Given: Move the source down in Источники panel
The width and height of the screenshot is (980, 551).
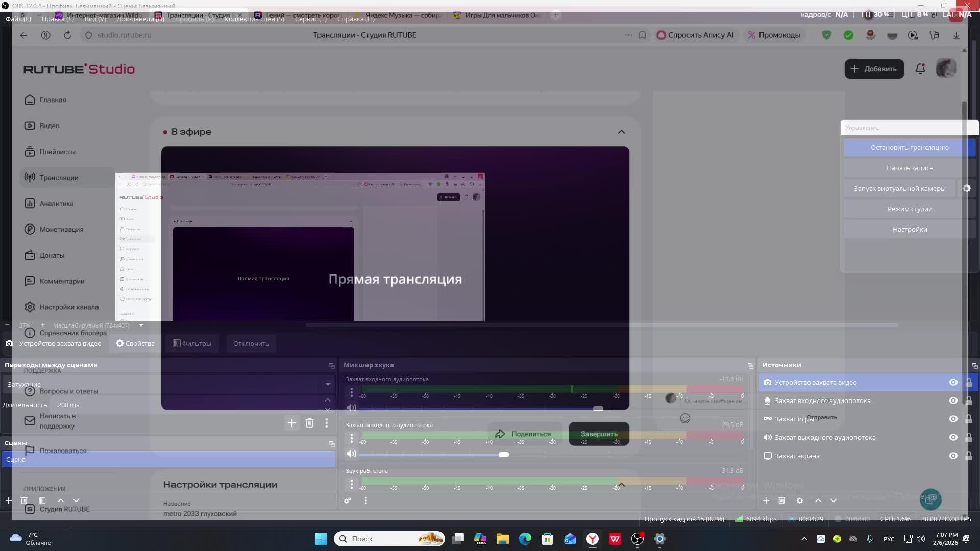Looking at the screenshot, I should (834, 500).
